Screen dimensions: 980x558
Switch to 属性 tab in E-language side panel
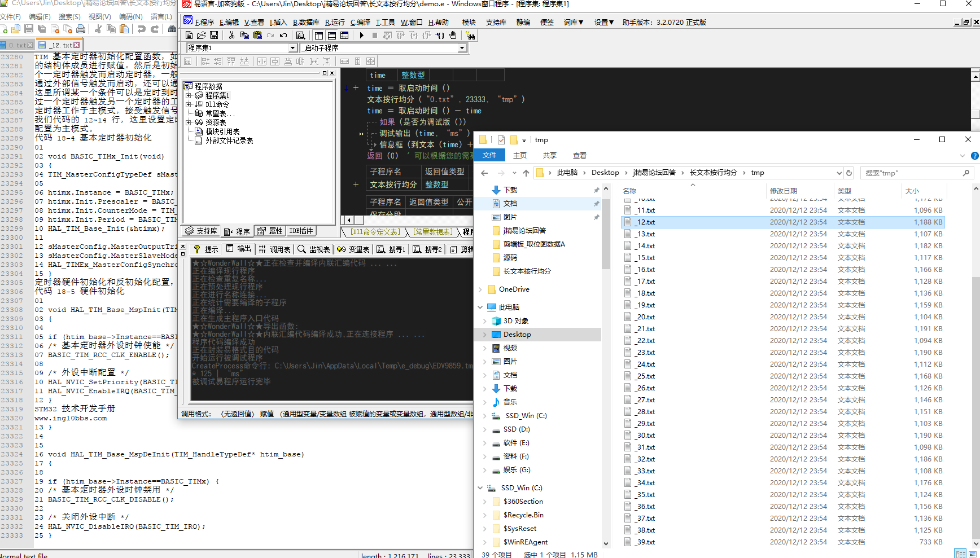click(270, 231)
